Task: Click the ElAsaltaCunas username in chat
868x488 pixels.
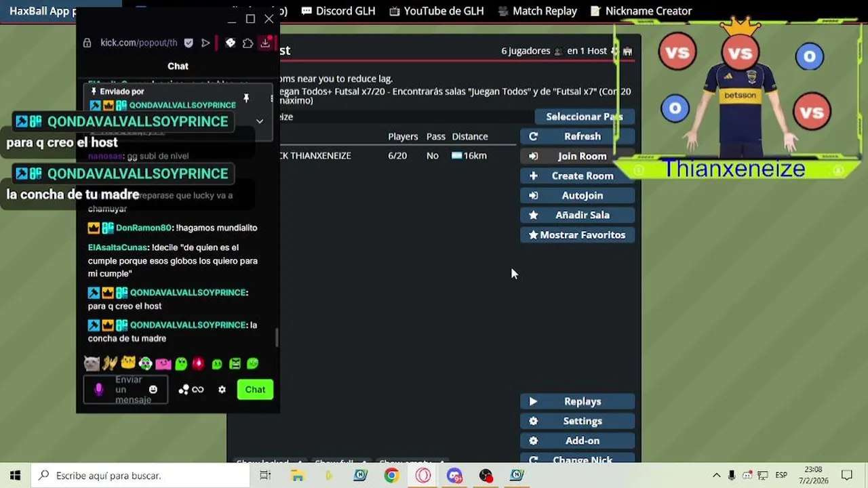Action: coord(118,247)
